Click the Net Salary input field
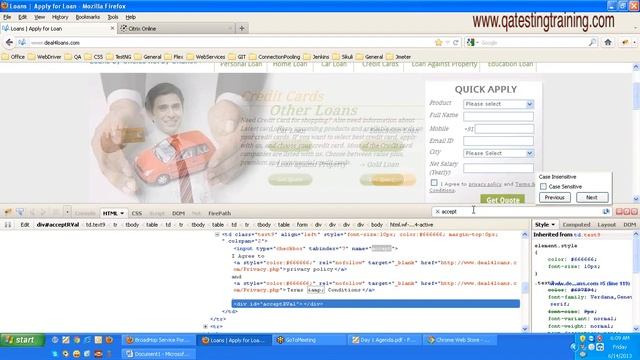 [498, 168]
